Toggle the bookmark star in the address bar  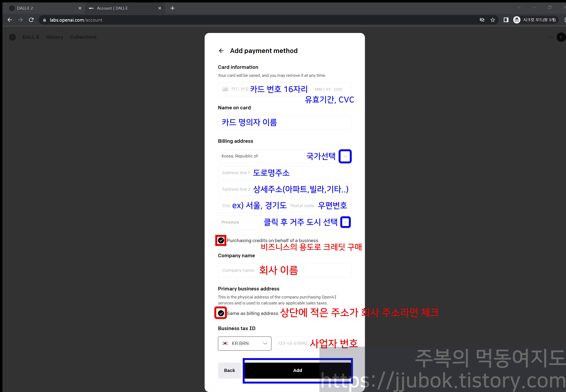493,20
